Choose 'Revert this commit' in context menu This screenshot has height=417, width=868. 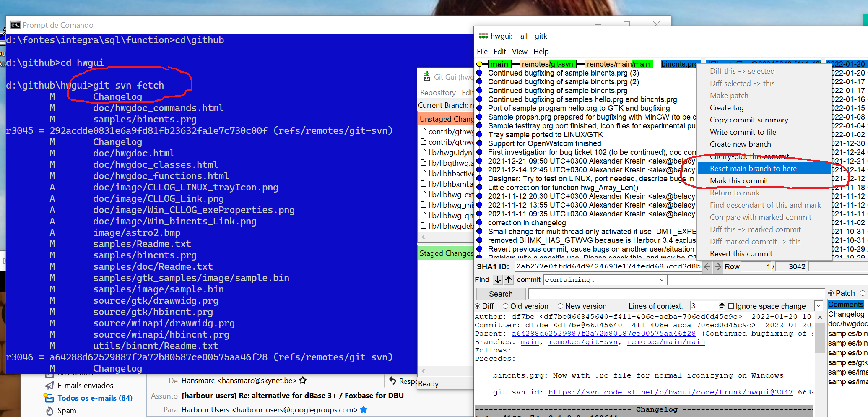[764, 254]
